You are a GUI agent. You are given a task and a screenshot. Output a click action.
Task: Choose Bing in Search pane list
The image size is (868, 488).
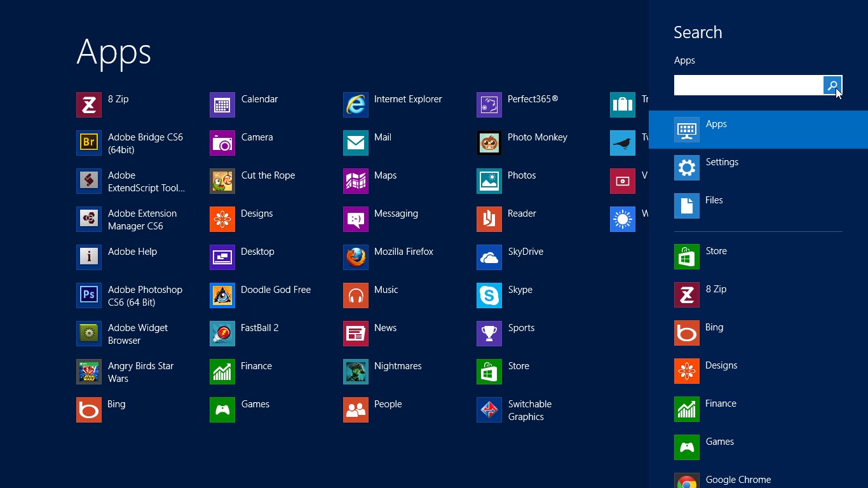point(758,333)
